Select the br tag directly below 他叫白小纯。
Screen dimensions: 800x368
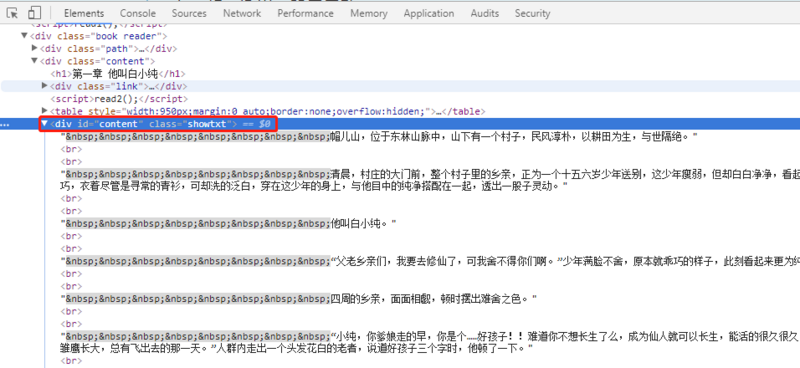click(x=71, y=236)
